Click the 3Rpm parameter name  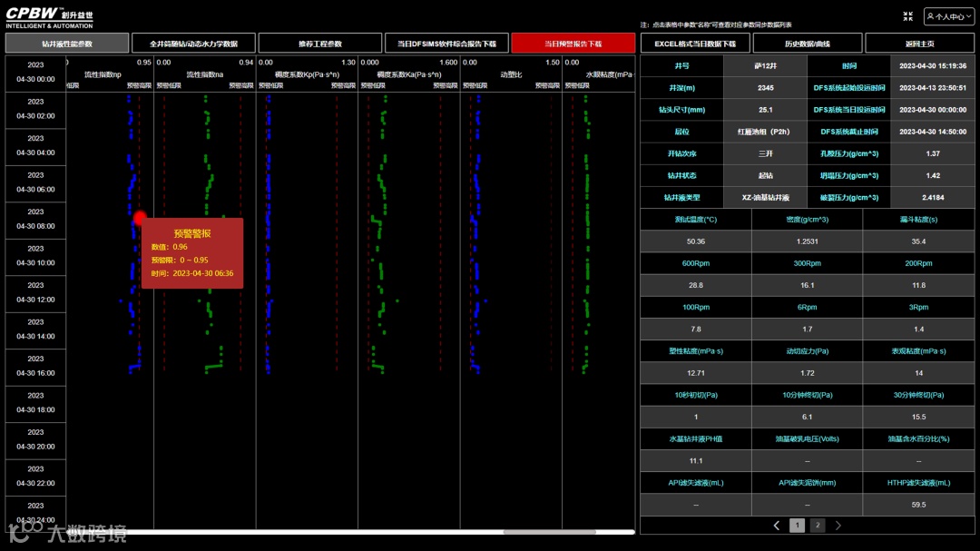pos(918,307)
